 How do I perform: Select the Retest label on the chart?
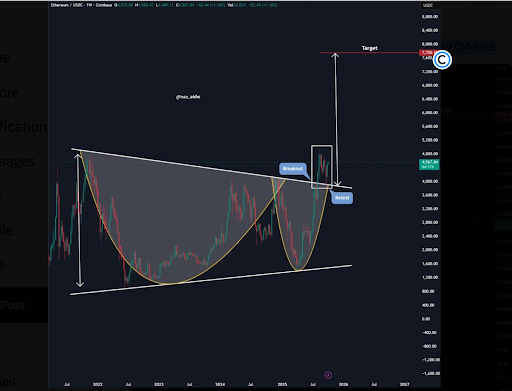(342, 198)
